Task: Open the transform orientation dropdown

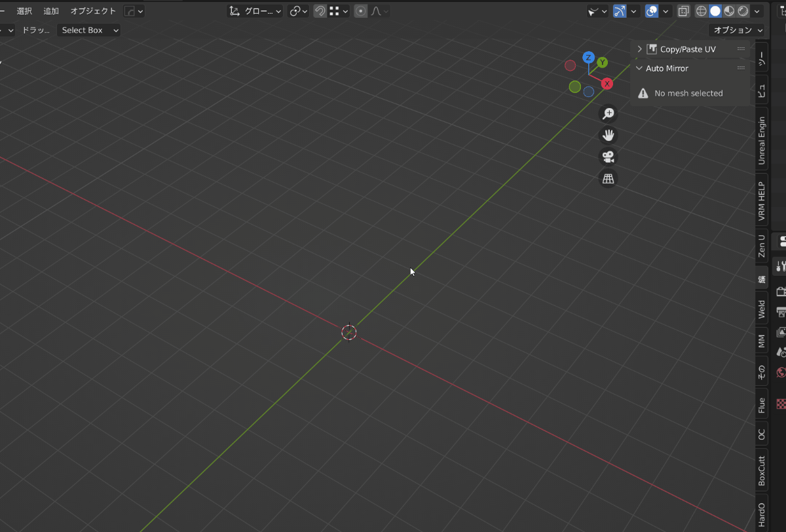Action: pyautogui.click(x=255, y=11)
